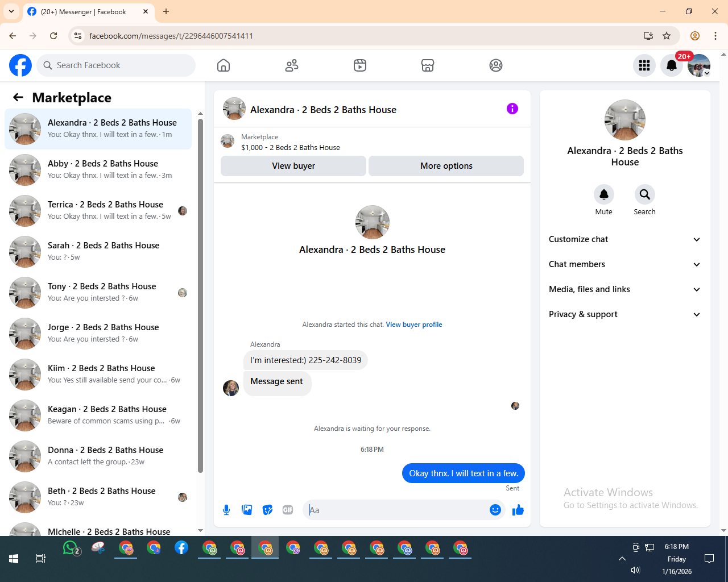Open Abby's 2 Beds 2 Baths House chat
728x582 pixels.
[x=98, y=170]
